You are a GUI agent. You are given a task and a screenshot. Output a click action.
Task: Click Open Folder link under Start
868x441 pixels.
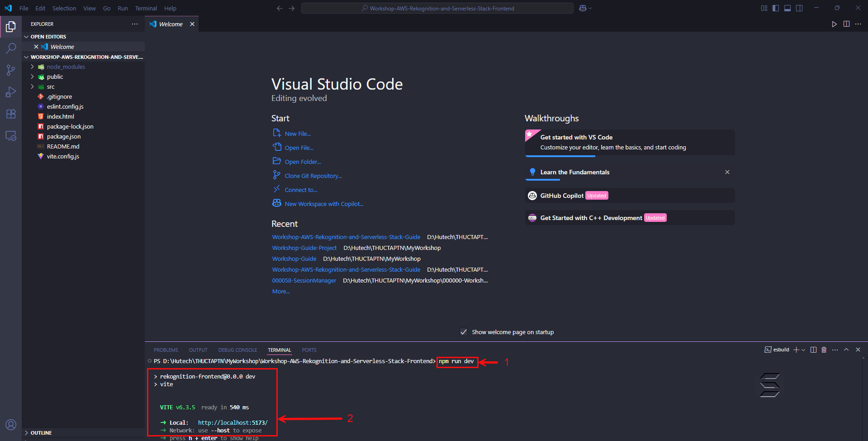pos(303,162)
